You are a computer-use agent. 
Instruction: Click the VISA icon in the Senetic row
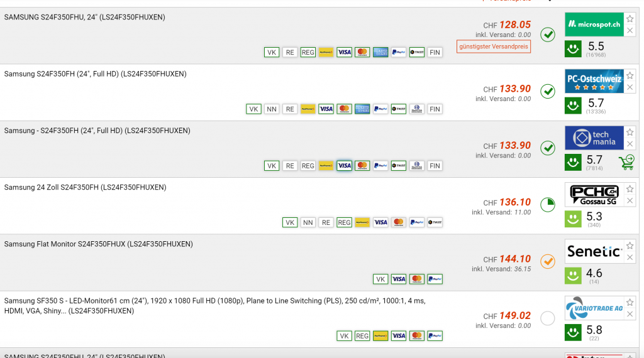click(399, 279)
